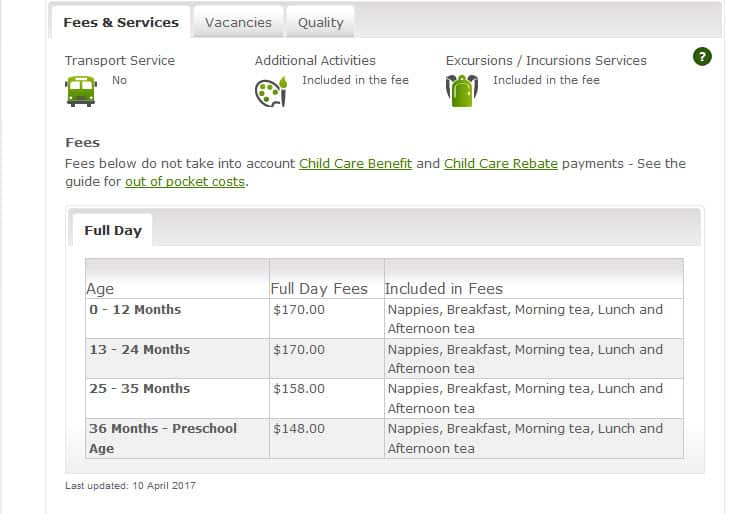Viewport: 735px width, 514px height.
Task: Click the Full Day Fees column header
Action: coord(319,288)
